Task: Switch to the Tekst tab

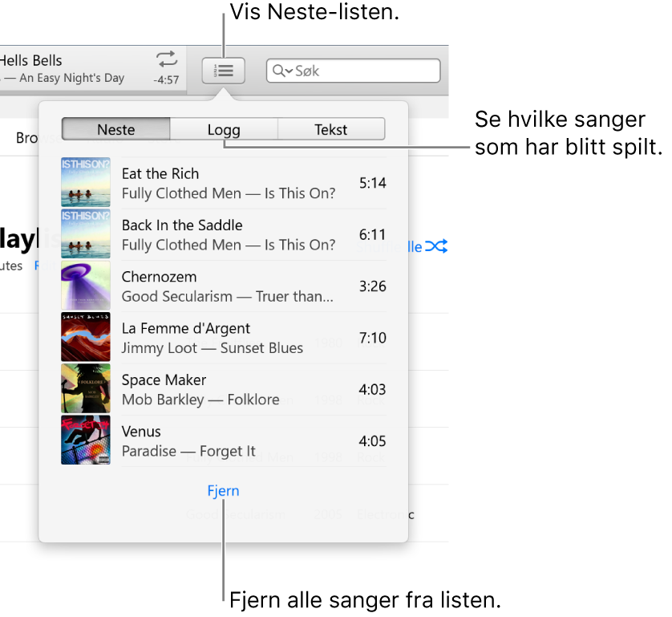Action: [x=331, y=129]
